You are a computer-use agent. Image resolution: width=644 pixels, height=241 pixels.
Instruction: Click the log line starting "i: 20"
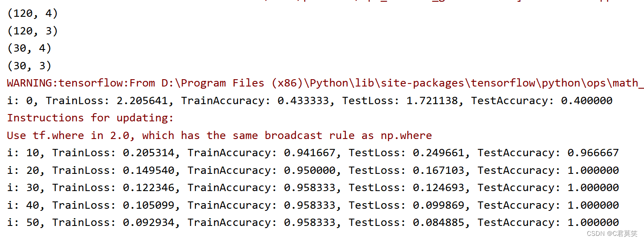point(313,170)
